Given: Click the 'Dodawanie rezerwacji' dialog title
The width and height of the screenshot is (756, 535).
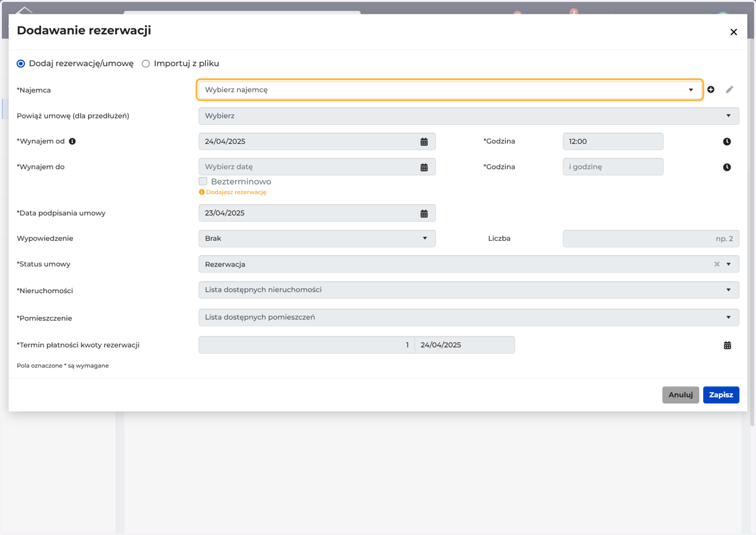Looking at the screenshot, I should [x=84, y=30].
